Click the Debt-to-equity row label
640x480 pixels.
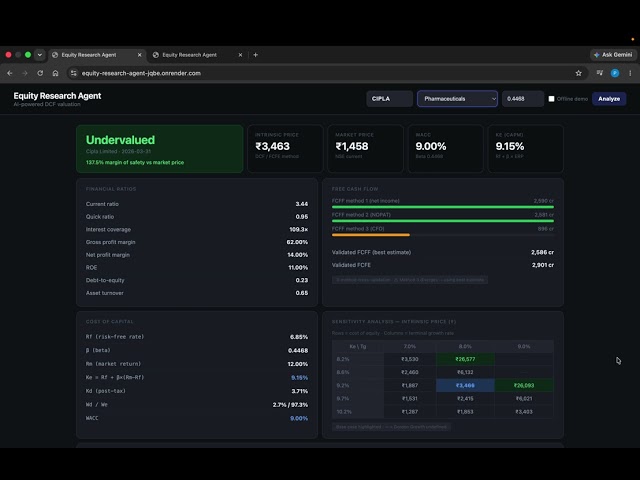point(105,280)
